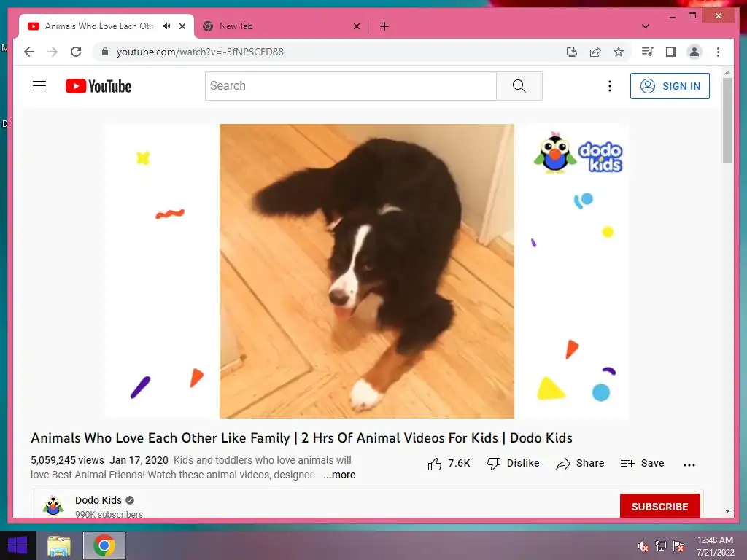This screenshot has width=747, height=560.
Task: Open File Explorer from the taskbar
Action: (x=59, y=545)
